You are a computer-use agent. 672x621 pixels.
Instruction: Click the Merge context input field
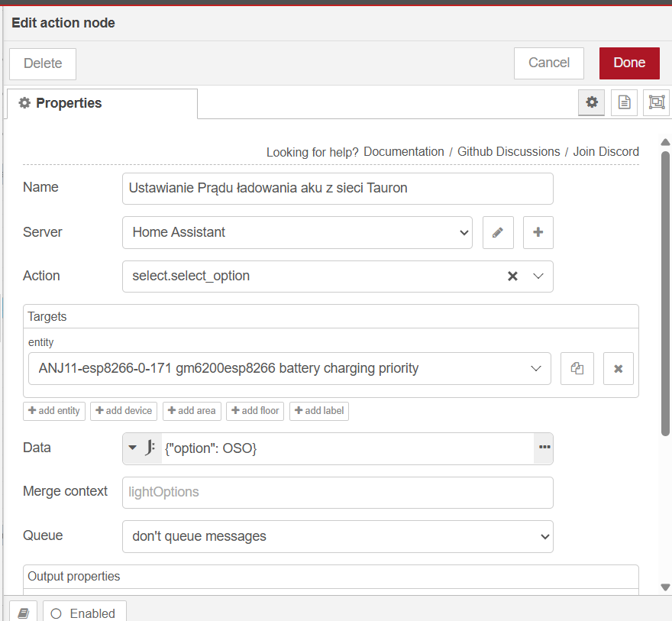[337, 492]
